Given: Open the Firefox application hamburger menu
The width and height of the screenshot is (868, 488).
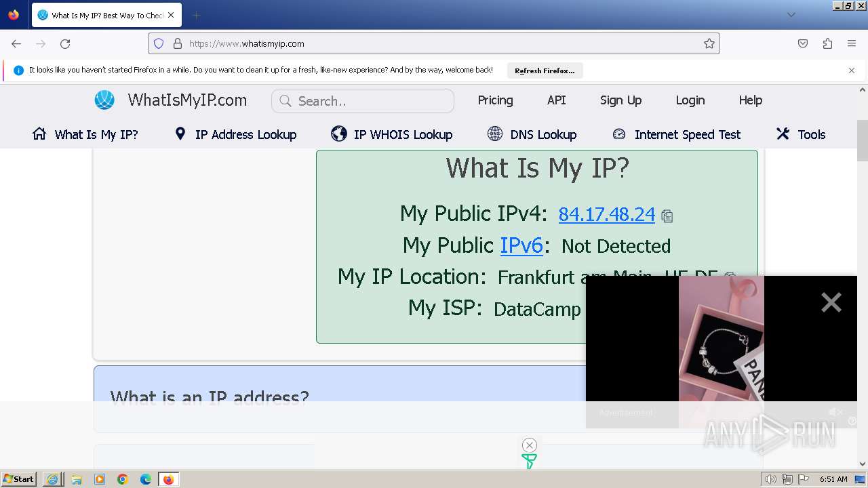Looking at the screenshot, I should 852,43.
